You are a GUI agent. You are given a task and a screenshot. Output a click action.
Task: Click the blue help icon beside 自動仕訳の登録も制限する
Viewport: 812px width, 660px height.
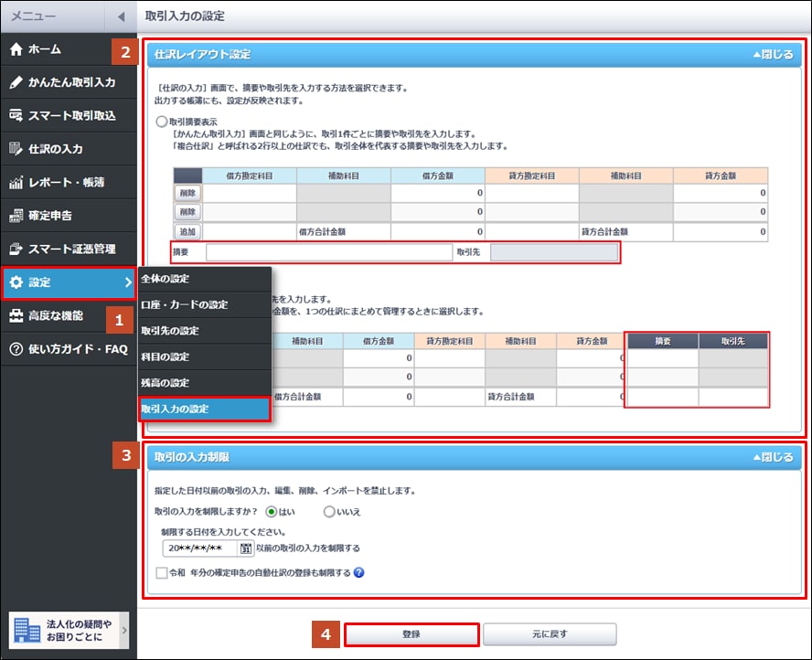(358, 572)
